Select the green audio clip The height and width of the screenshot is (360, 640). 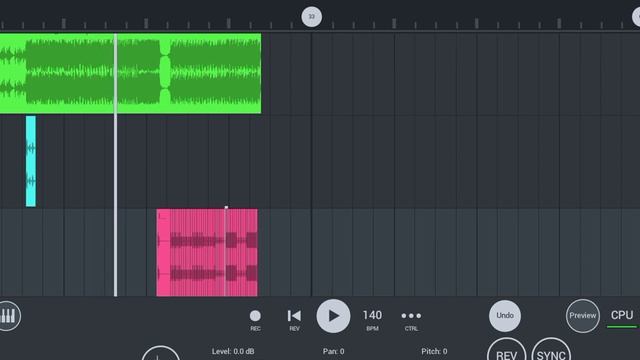pyautogui.click(x=131, y=73)
